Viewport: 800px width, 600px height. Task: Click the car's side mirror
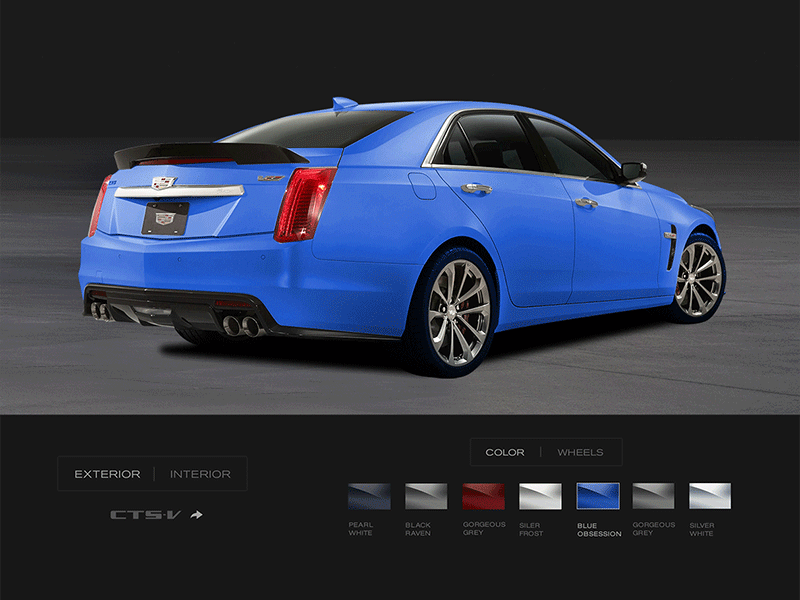(632, 171)
